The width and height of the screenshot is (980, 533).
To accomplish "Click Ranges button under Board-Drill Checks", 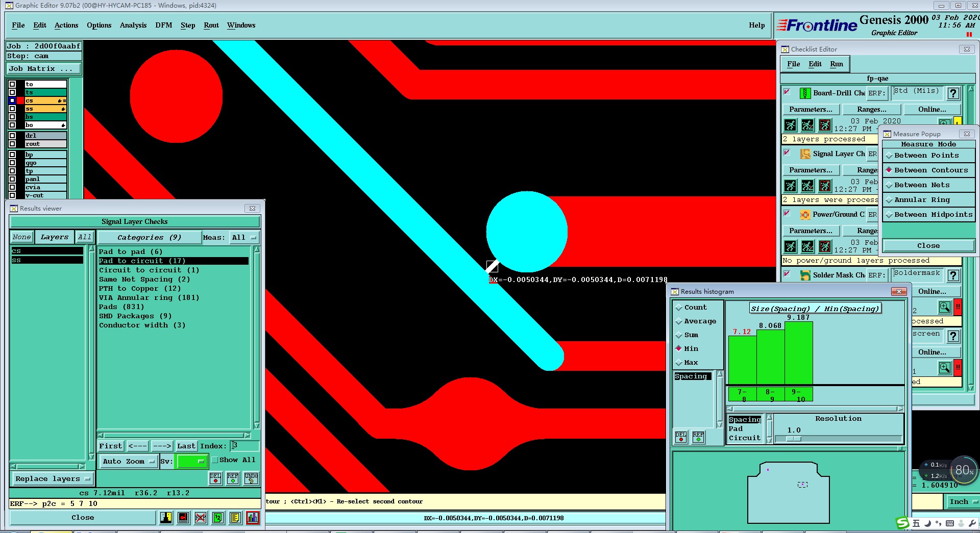I will coord(872,110).
